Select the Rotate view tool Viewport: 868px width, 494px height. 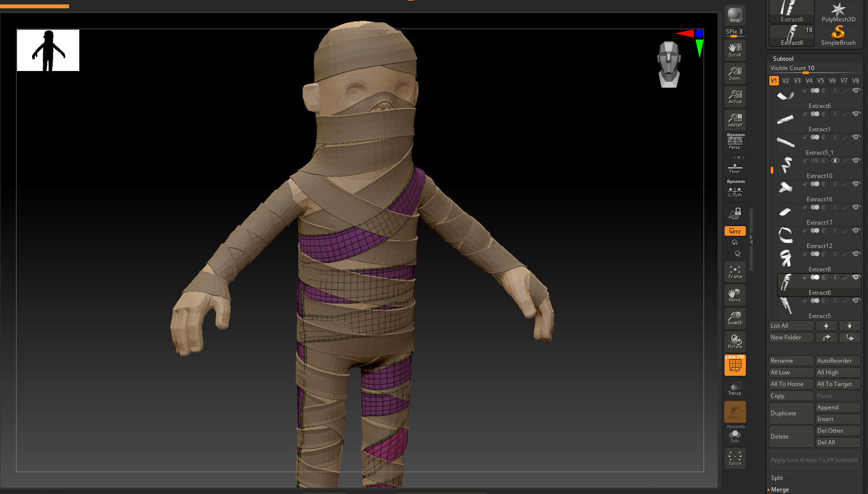point(735,341)
